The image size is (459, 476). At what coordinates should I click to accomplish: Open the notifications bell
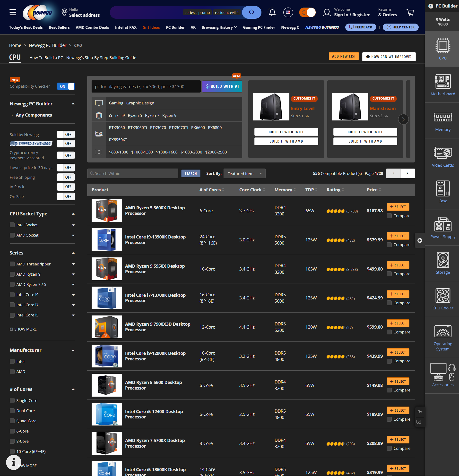pos(272,12)
